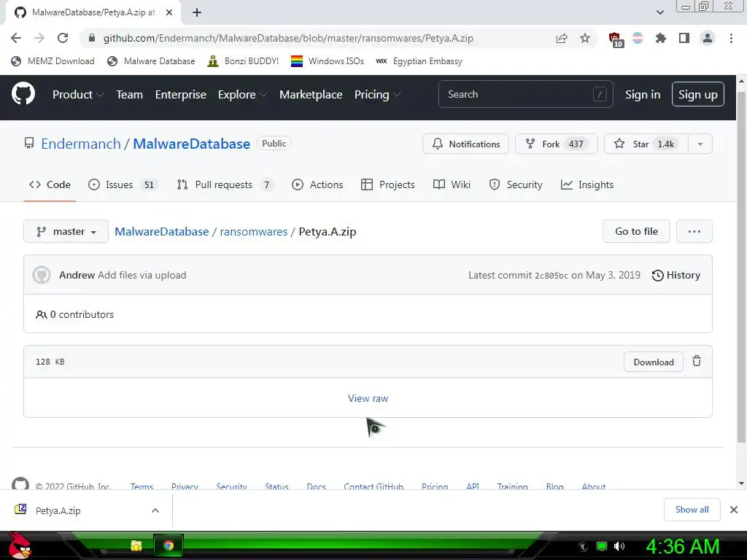Open the Actions tab
The image size is (747, 560).
tap(317, 184)
